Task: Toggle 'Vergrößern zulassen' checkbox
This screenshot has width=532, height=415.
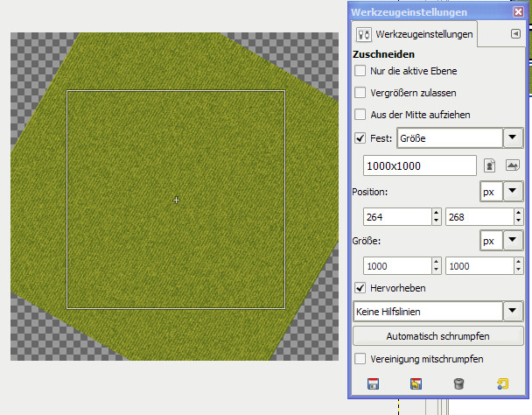Action: (x=360, y=92)
